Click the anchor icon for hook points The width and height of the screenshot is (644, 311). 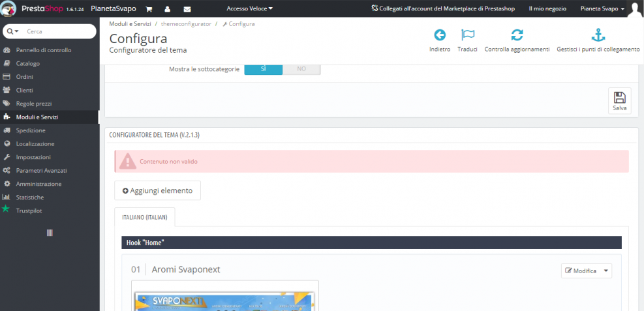point(598,35)
